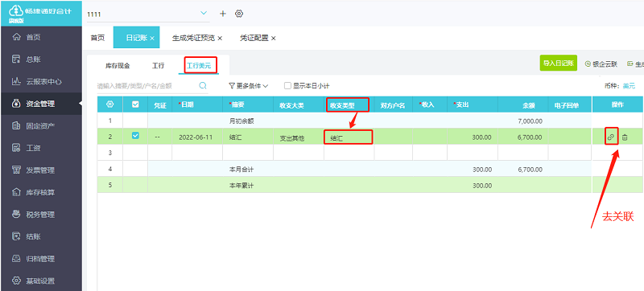Image resolution: width=644 pixels, height=291 pixels.
Task: Click the 畅捷通好会计 logo
Action: 40,13
